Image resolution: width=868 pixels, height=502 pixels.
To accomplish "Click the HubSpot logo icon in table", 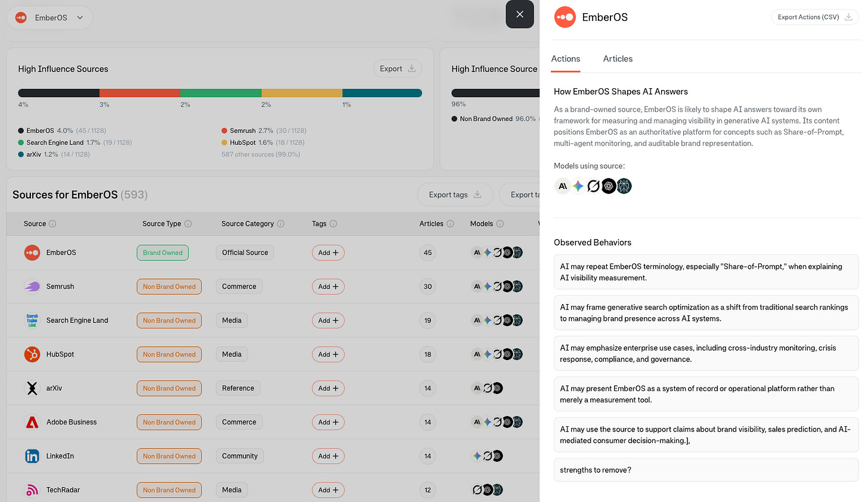I will click(32, 354).
